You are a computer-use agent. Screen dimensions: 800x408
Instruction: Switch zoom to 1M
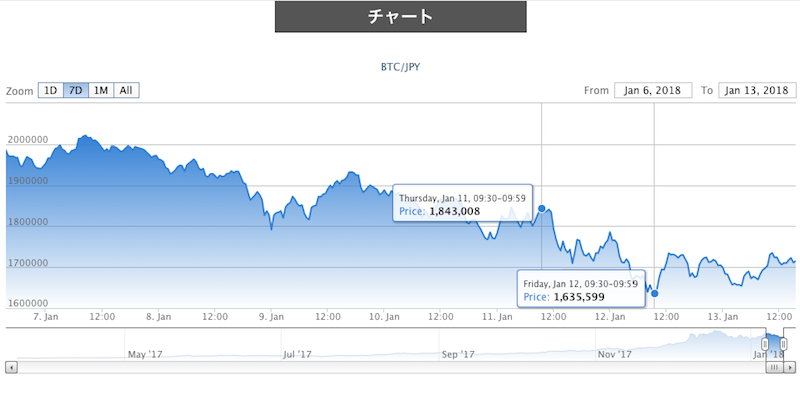101,90
